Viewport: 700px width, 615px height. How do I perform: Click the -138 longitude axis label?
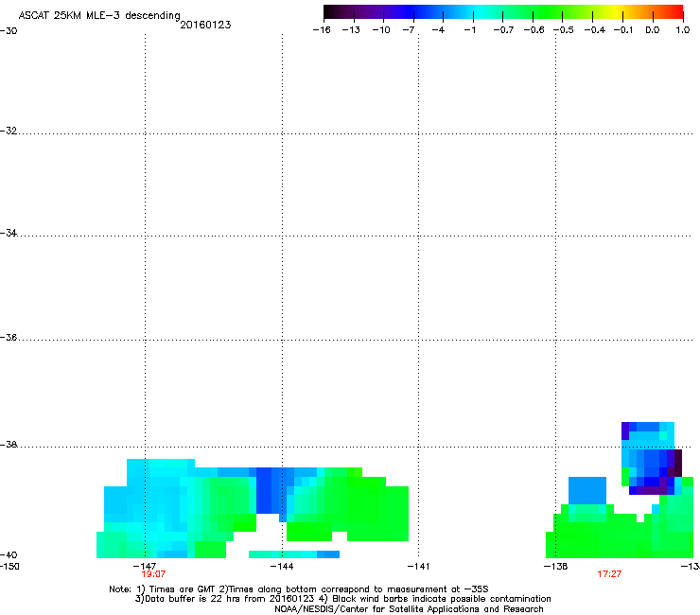click(556, 567)
